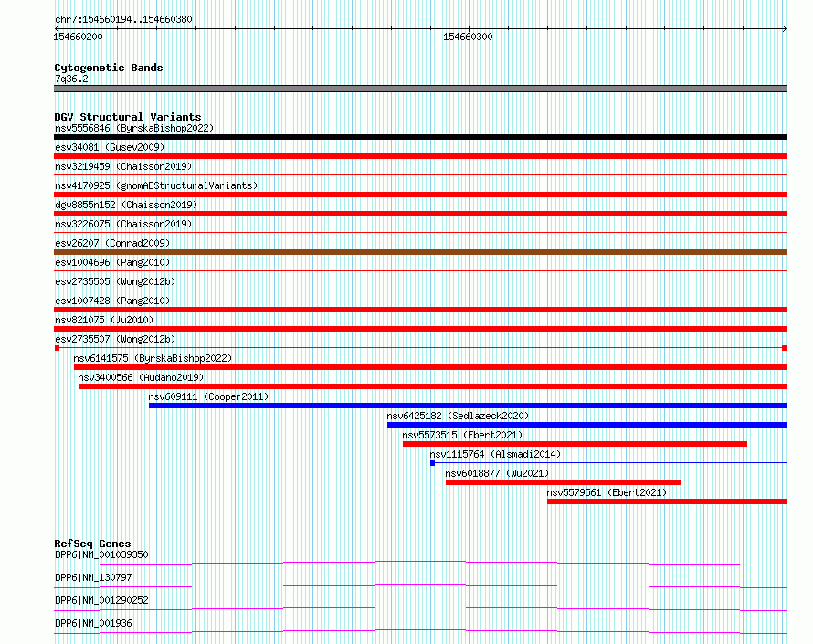
Task: Click the blue nsv609111 variant bar
Action: 469,406
